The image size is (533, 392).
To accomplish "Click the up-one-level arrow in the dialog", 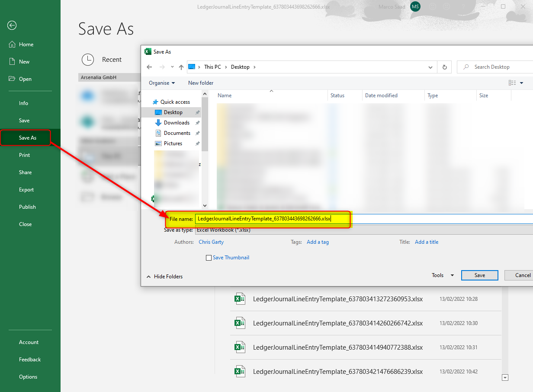I will point(181,67).
